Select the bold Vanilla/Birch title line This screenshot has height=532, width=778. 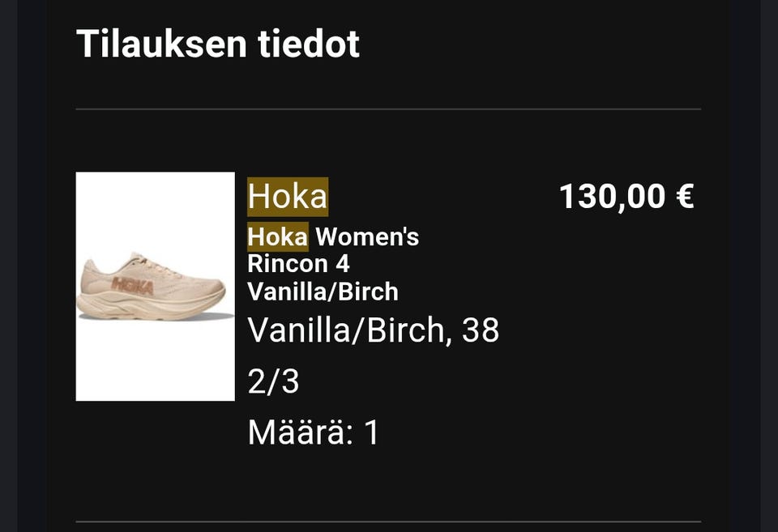click(x=323, y=292)
